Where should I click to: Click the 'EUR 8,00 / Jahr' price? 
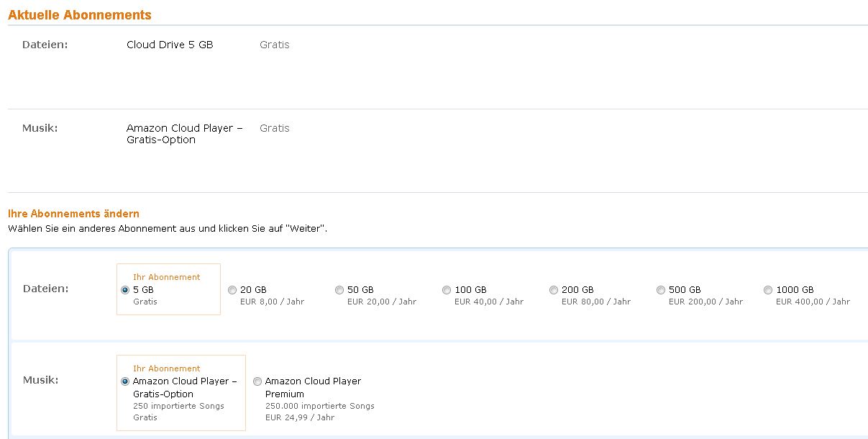click(x=272, y=302)
